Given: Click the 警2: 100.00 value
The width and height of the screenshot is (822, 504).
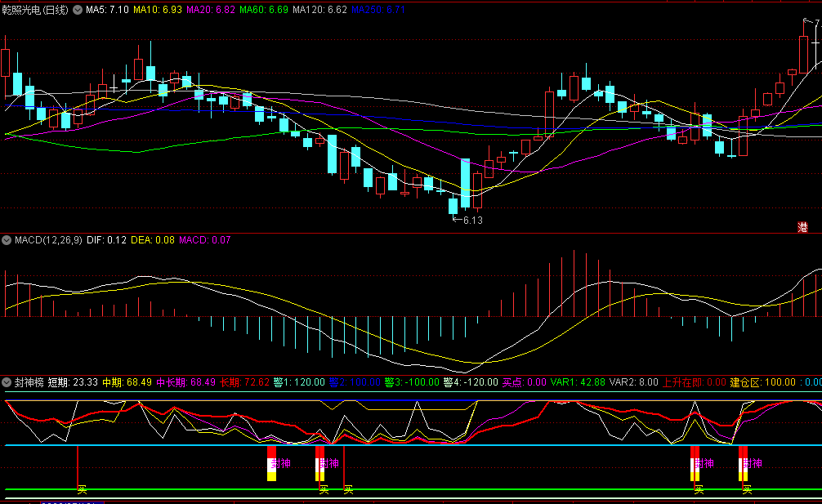Looking at the screenshot, I should (x=355, y=382).
